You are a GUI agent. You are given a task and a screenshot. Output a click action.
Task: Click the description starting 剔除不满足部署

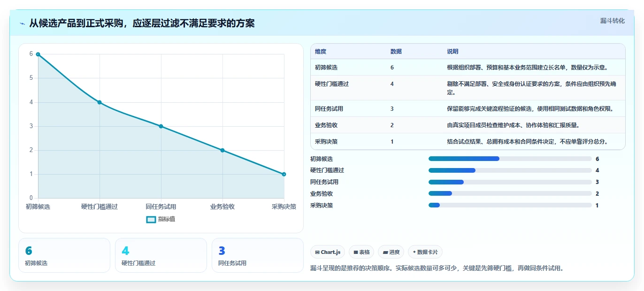pyautogui.click(x=532, y=88)
